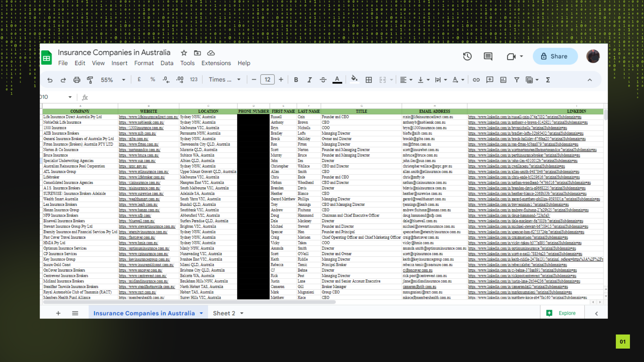Move document using folder icon
Image resolution: width=644 pixels, height=362 pixels.
point(198,53)
